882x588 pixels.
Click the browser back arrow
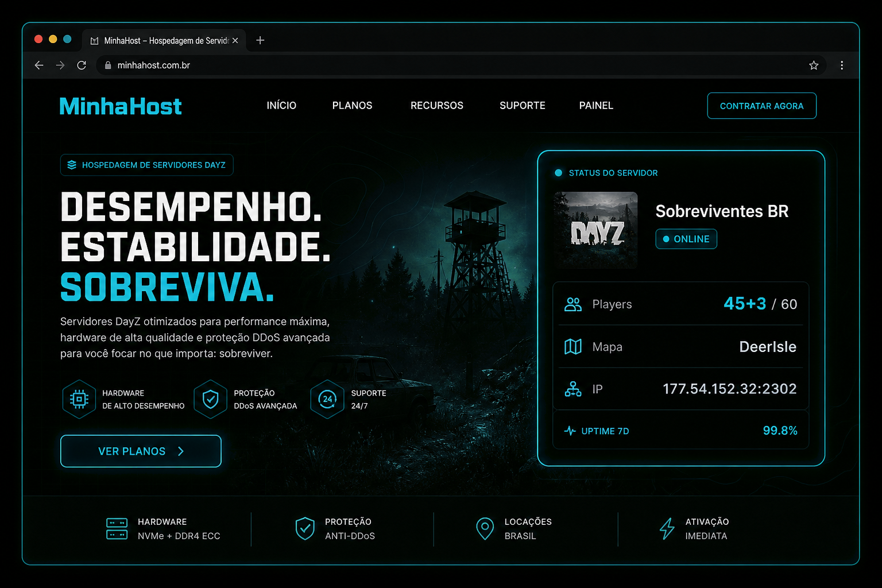[39, 65]
